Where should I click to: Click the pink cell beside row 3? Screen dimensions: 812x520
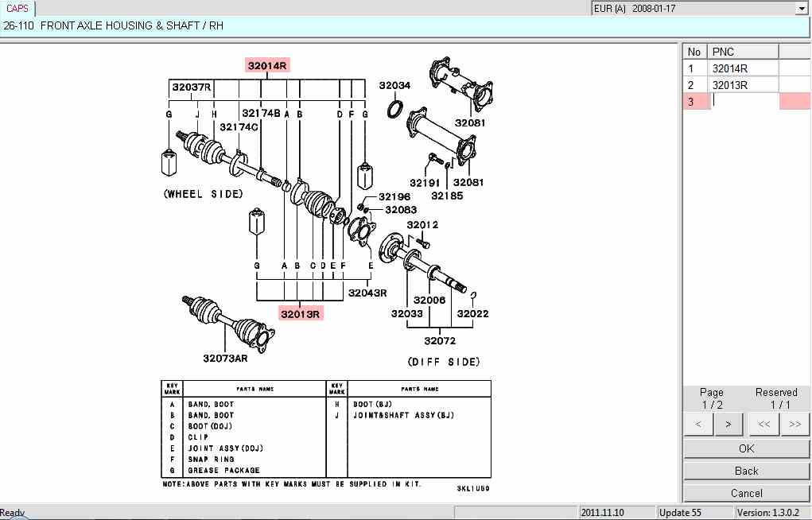[795, 101]
